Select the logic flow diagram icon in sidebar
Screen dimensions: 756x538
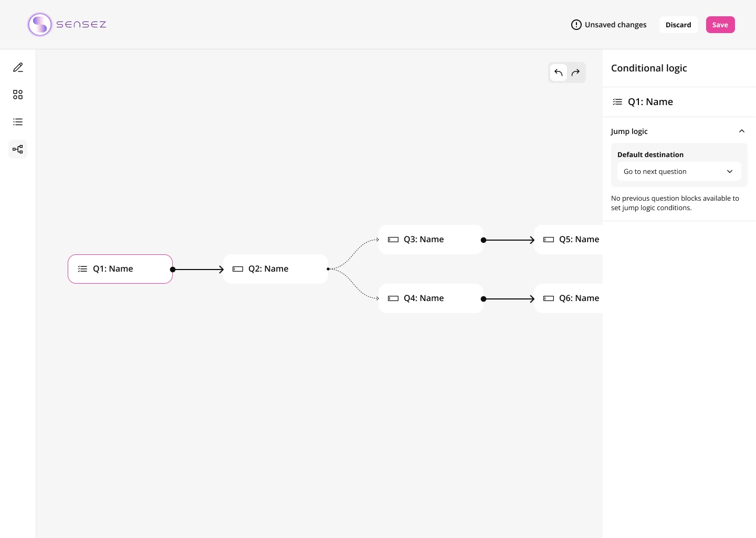(18, 149)
